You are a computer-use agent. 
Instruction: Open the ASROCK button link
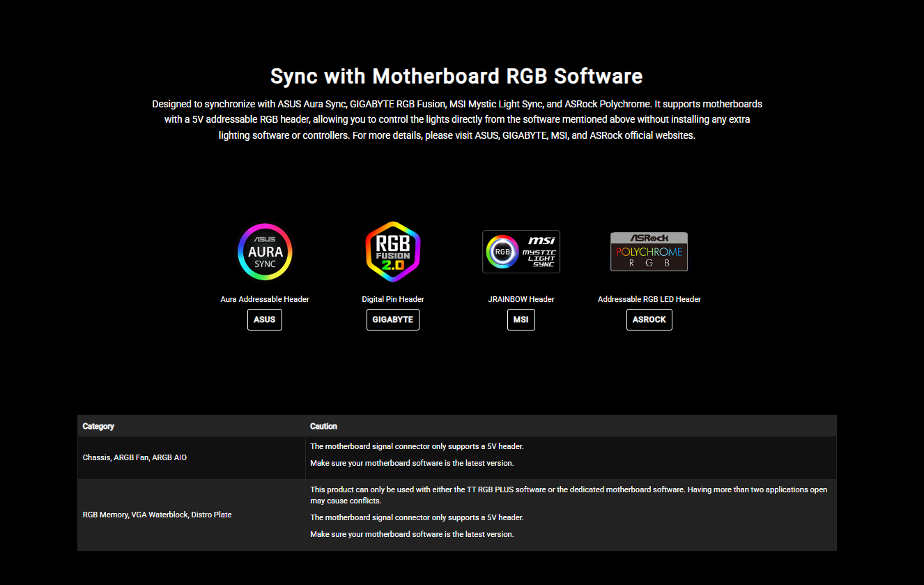(x=649, y=319)
